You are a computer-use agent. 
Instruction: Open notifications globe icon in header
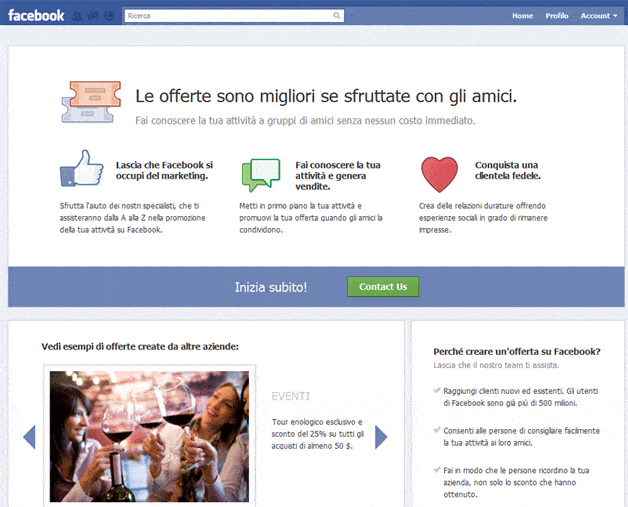(109, 16)
